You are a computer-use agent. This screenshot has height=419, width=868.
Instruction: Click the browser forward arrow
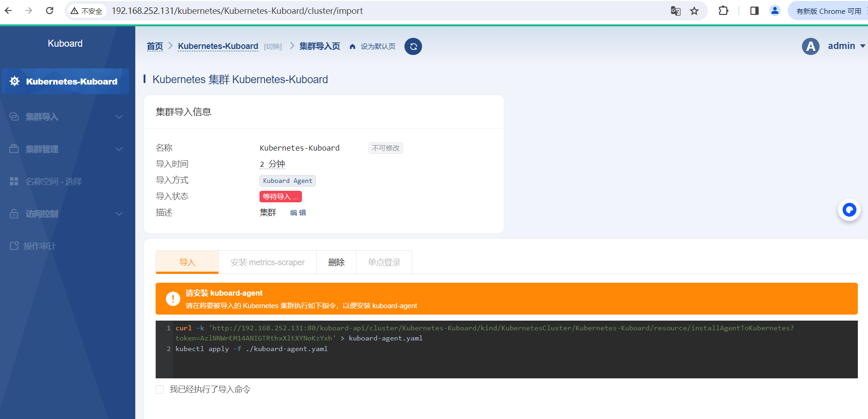pos(29,11)
